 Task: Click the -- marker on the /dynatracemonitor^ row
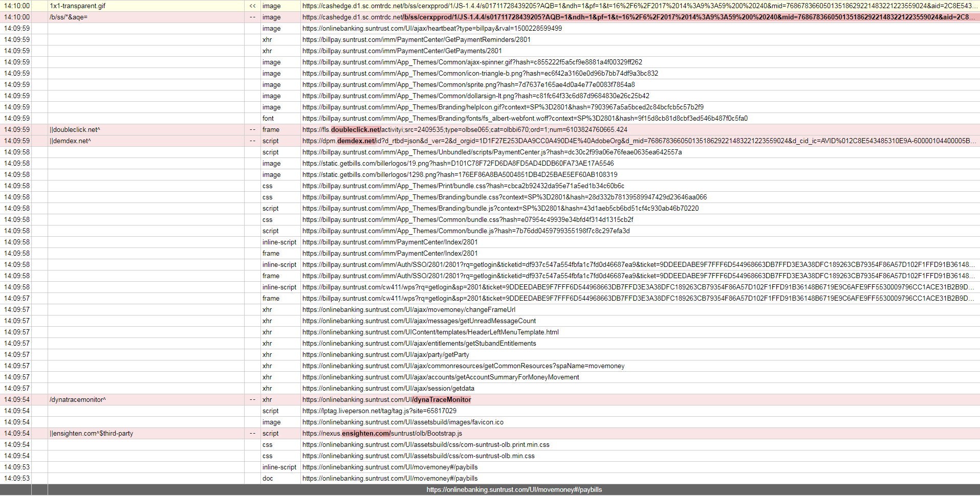pos(252,399)
